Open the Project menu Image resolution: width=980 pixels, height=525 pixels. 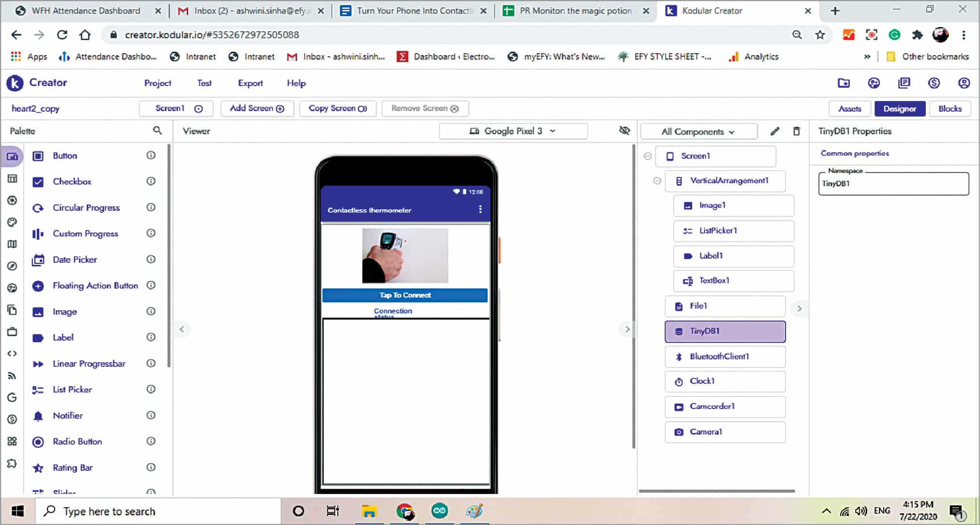[x=157, y=83]
